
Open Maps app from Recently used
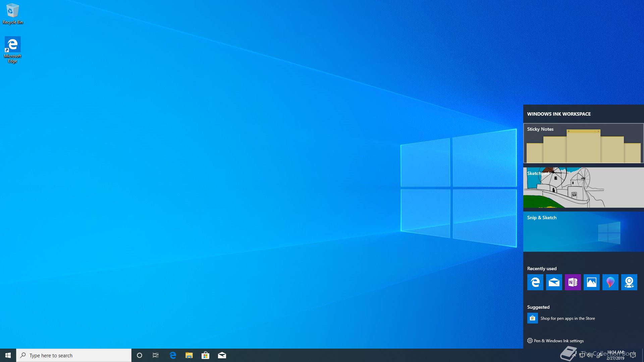[x=629, y=282]
